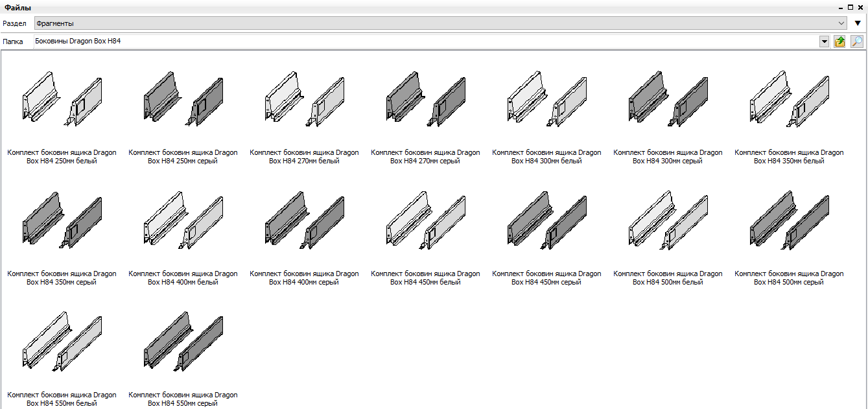
Task: Click caption text 'Box H84 300мм серый'
Action: click(668, 161)
